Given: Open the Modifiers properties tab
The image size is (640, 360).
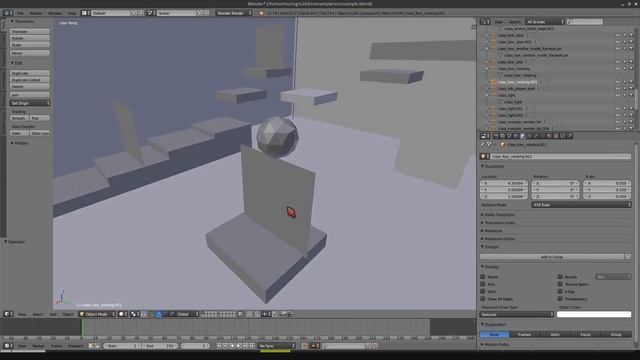Looking at the screenshot, I should click(x=536, y=136).
